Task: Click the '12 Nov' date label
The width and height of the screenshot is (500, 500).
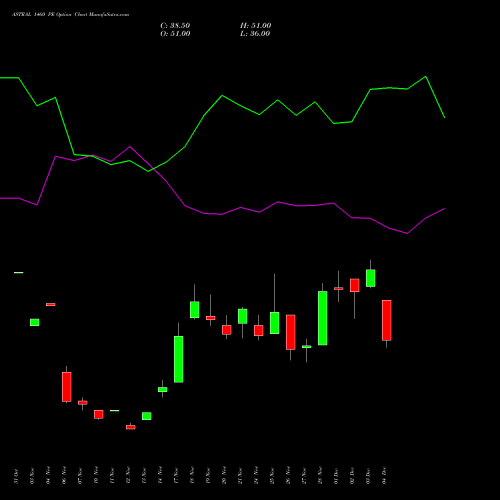Action: click(x=128, y=476)
